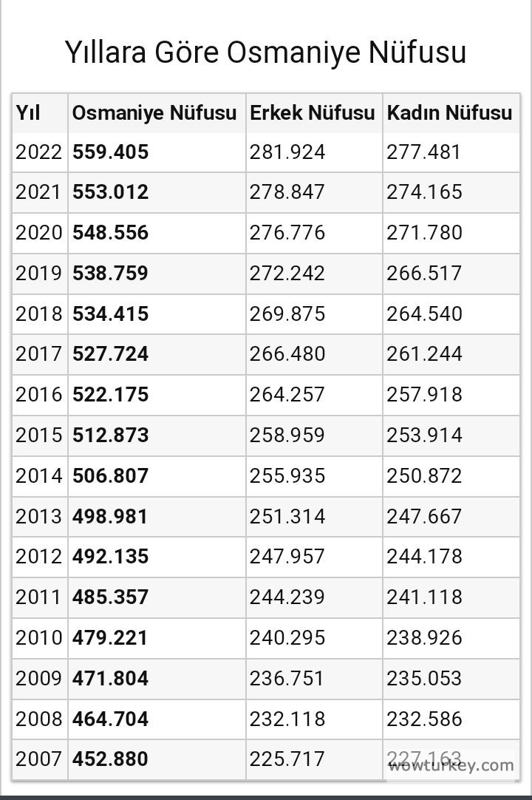Screen dimensions: 532x800
Task: Select the 2019 year cell
Action: point(39,274)
